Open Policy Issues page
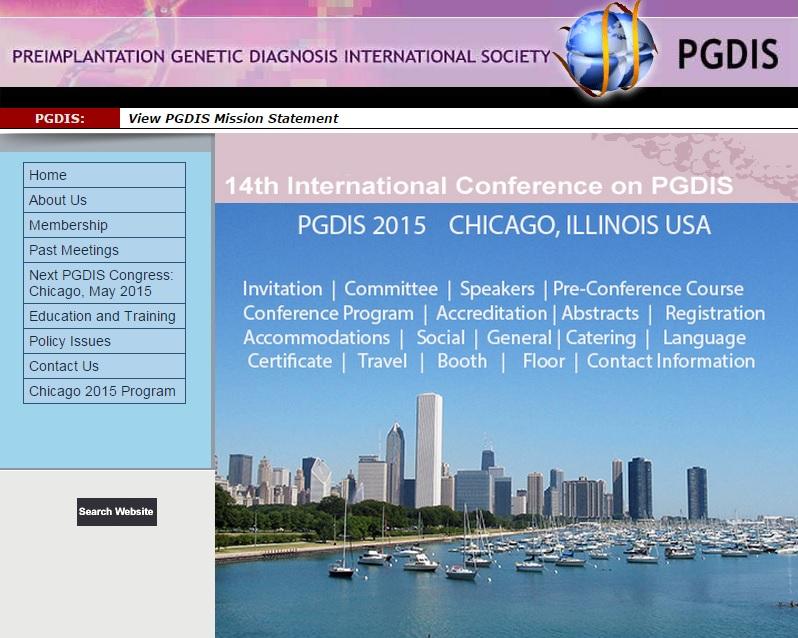The height and width of the screenshot is (638, 798). pos(104,341)
